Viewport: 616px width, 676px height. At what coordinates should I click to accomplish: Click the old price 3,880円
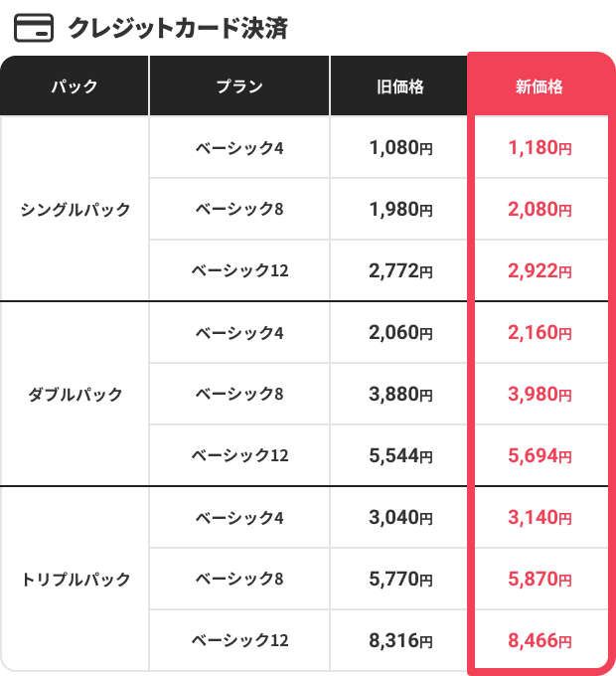[x=399, y=394]
